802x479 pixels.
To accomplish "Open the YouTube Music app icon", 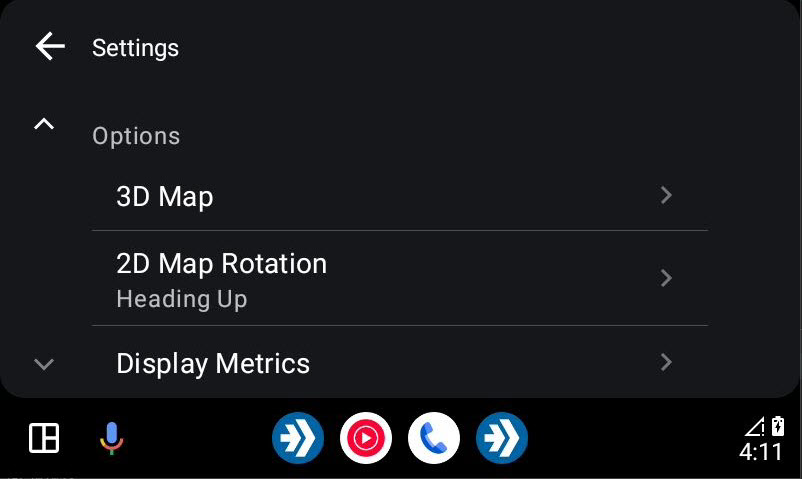I will (x=366, y=438).
